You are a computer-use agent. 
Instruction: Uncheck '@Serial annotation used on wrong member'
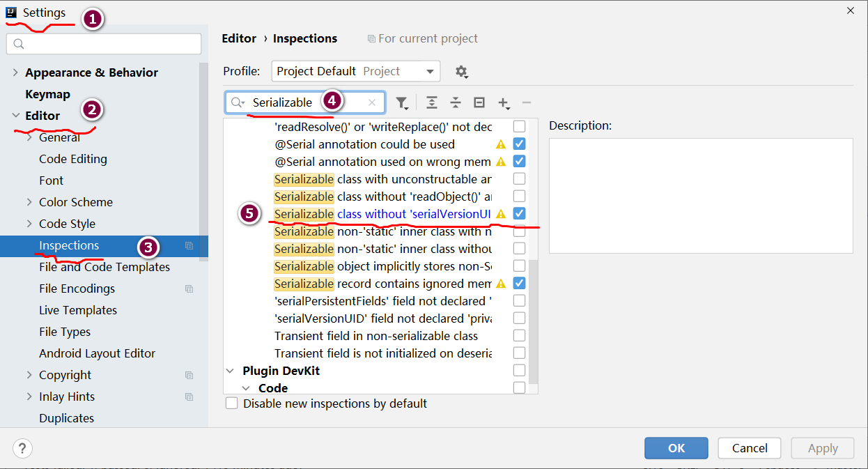(519, 162)
